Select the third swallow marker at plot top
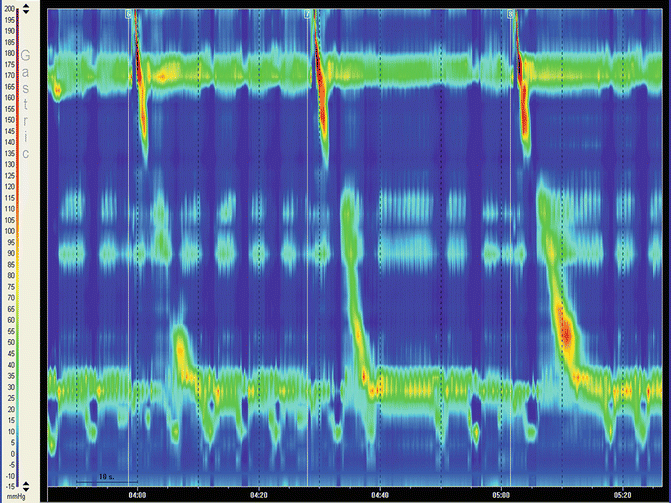This screenshot has width=671, height=503. point(511,14)
